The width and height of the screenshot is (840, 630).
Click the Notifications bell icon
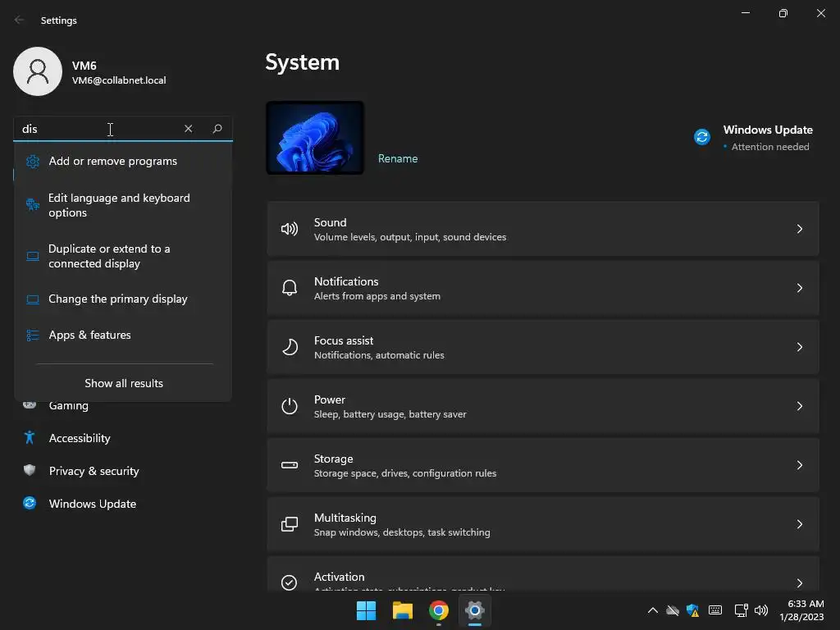click(290, 288)
